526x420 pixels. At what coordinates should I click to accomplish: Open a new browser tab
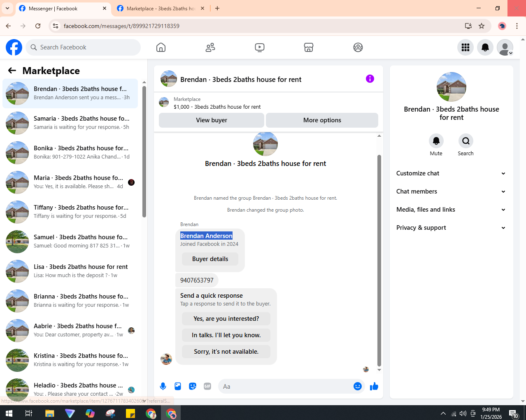(217, 8)
